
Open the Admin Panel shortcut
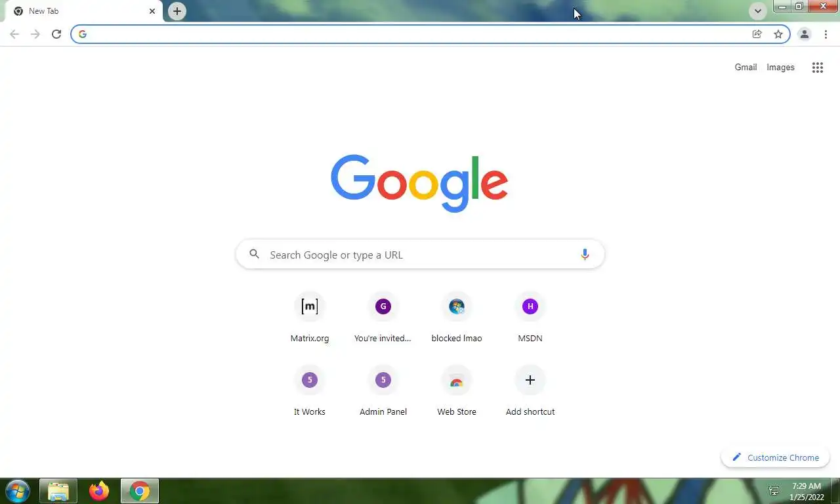tap(383, 392)
